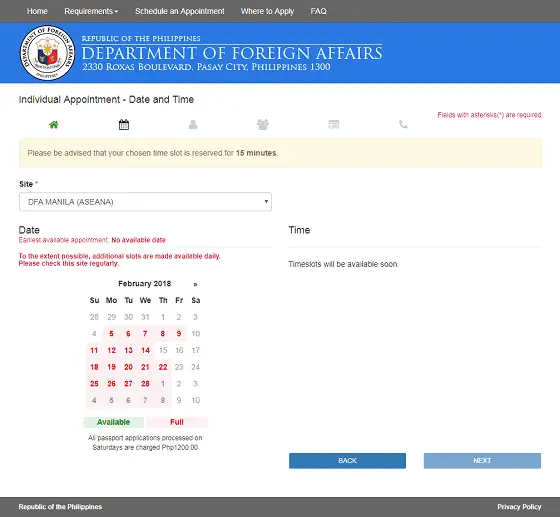Select February 27 on calendar
The image size is (560, 517).
[128, 384]
